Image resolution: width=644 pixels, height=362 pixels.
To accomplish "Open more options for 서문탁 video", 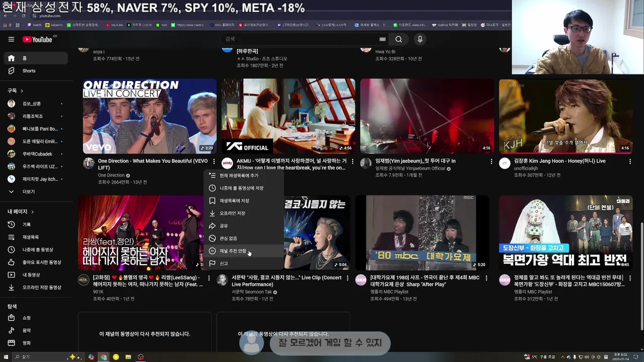I will coord(348,278).
